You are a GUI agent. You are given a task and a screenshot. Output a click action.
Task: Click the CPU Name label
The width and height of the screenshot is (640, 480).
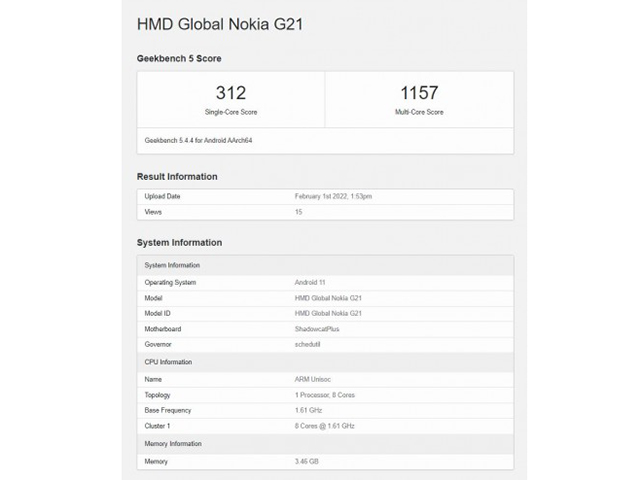click(x=153, y=380)
